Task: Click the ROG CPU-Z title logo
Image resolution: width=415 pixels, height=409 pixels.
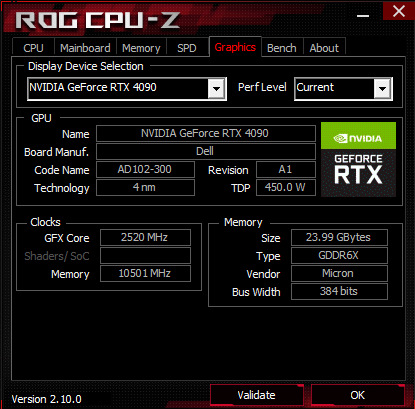Action: (97, 20)
